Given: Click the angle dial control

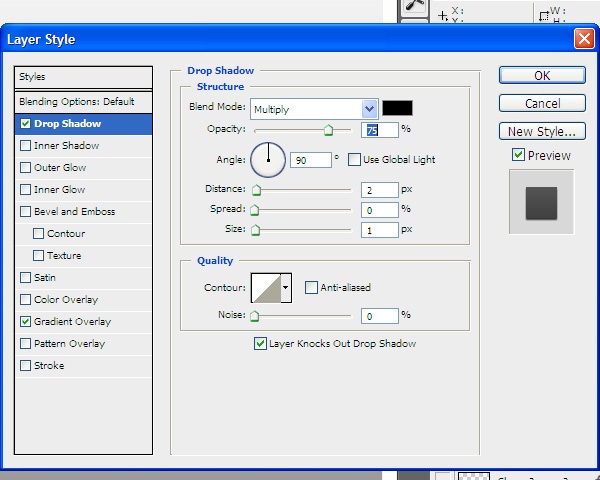Looking at the screenshot, I should 268,159.
